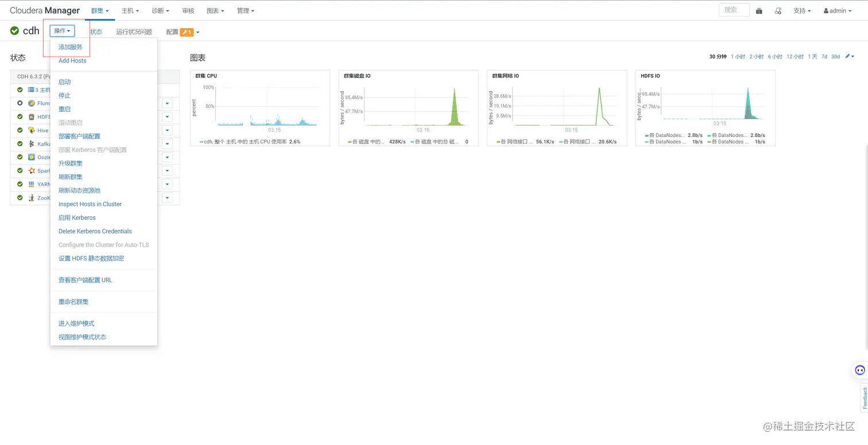Open the Kafka row actions dropdown arrow
This screenshot has height=445, width=868.
(167, 144)
